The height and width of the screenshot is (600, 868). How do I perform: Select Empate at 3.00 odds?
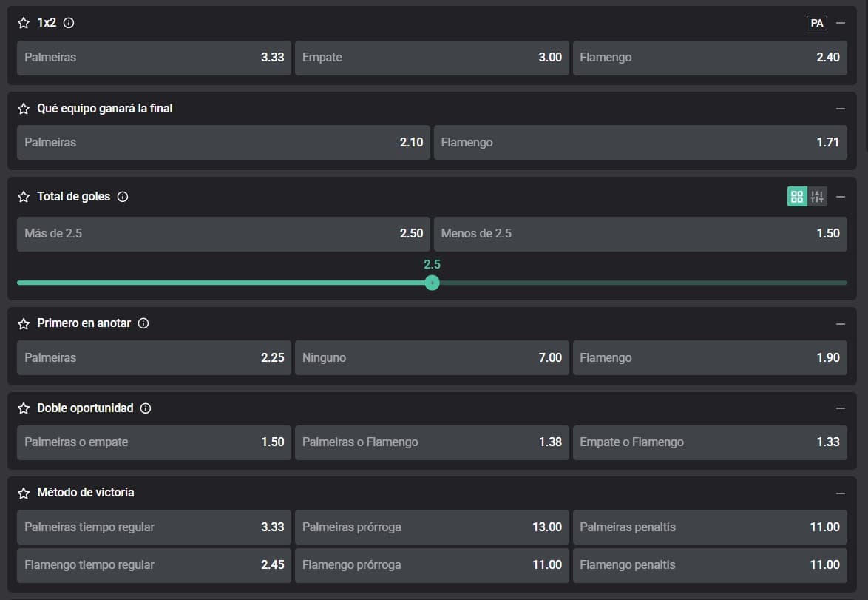point(432,58)
